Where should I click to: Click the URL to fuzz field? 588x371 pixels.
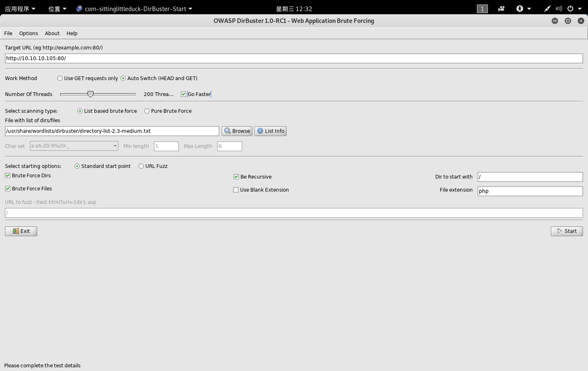294,213
